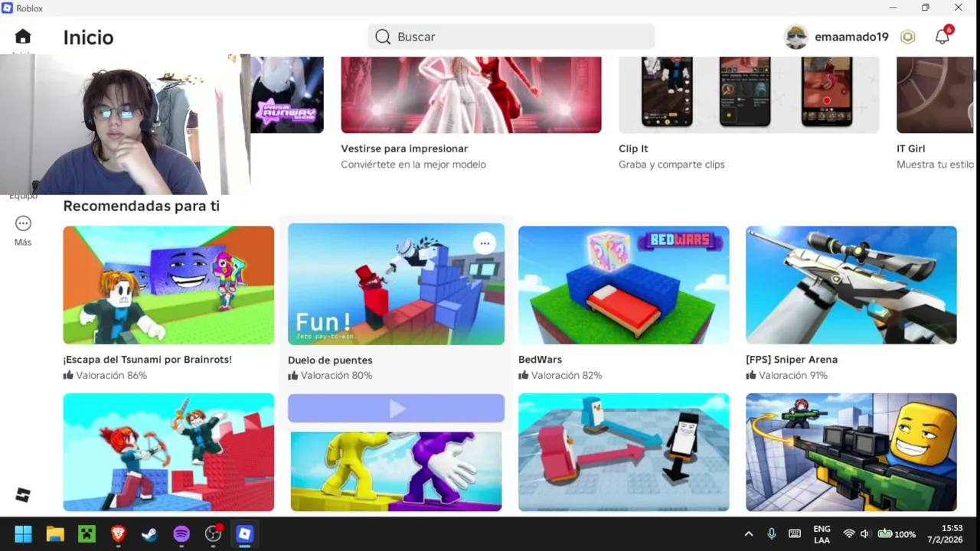Switch the ENG LAA input language

pyautogui.click(x=822, y=534)
